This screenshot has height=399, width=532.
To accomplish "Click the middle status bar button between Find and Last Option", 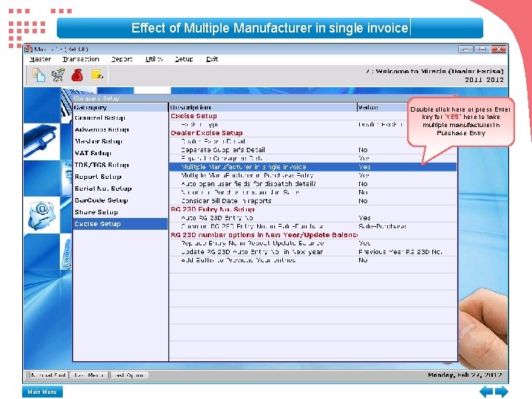I will point(89,375).
